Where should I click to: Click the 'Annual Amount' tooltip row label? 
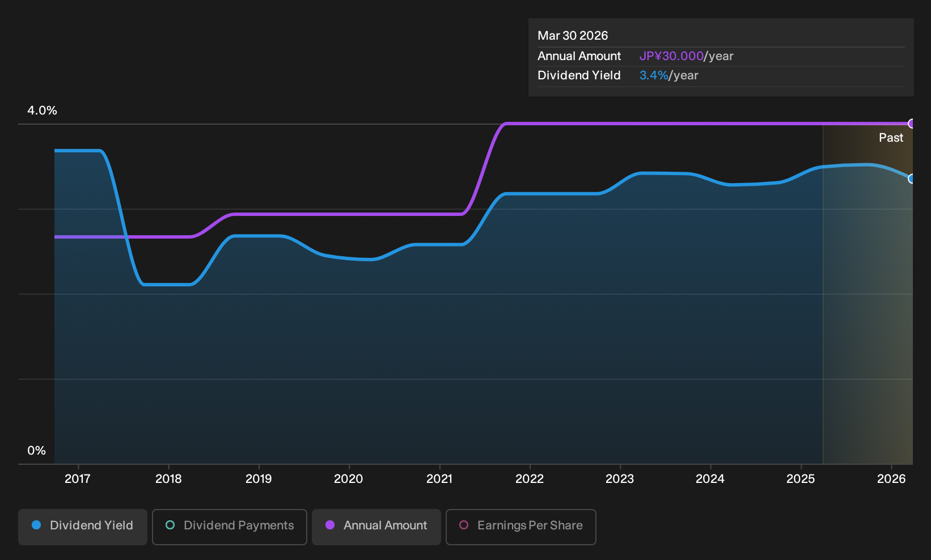pos(579,56)
